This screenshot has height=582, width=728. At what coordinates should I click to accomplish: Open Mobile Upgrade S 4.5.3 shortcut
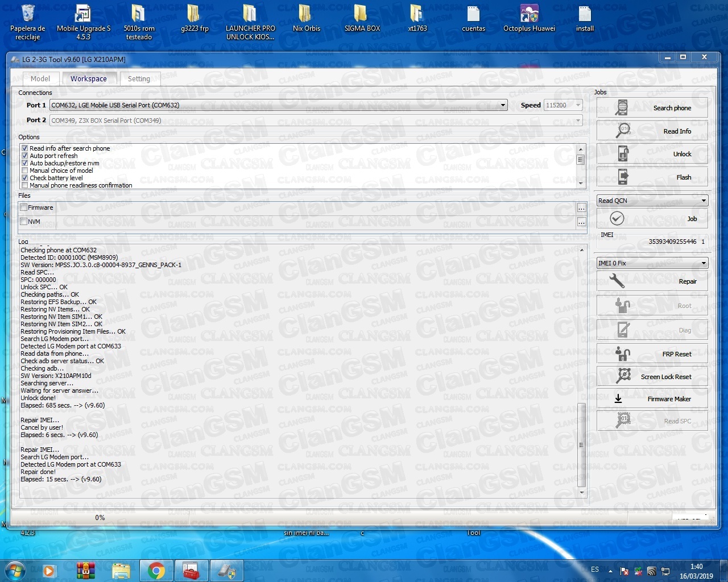83,23
